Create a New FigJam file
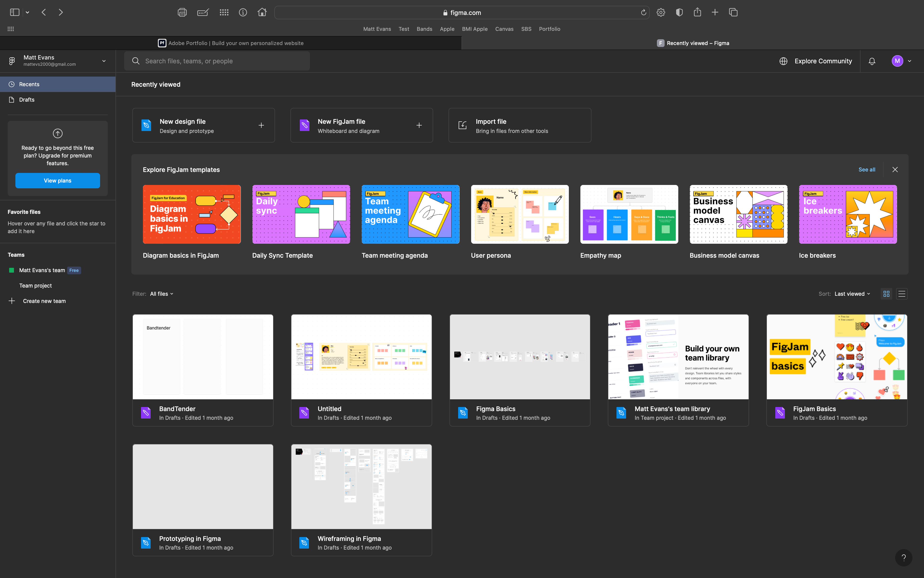The image size is (924, 578). (362, 125)
